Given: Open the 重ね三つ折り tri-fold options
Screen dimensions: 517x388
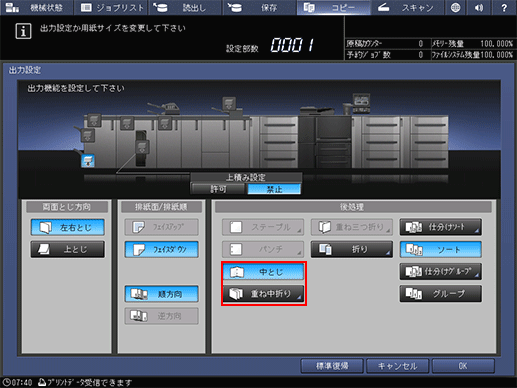Looking at the screenshot, I should [352, 227].
